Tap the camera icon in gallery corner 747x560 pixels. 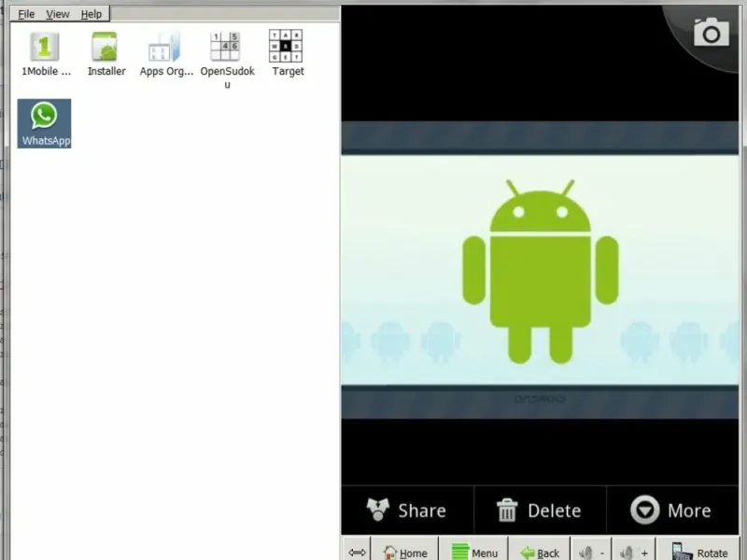[x=711, y=33]
